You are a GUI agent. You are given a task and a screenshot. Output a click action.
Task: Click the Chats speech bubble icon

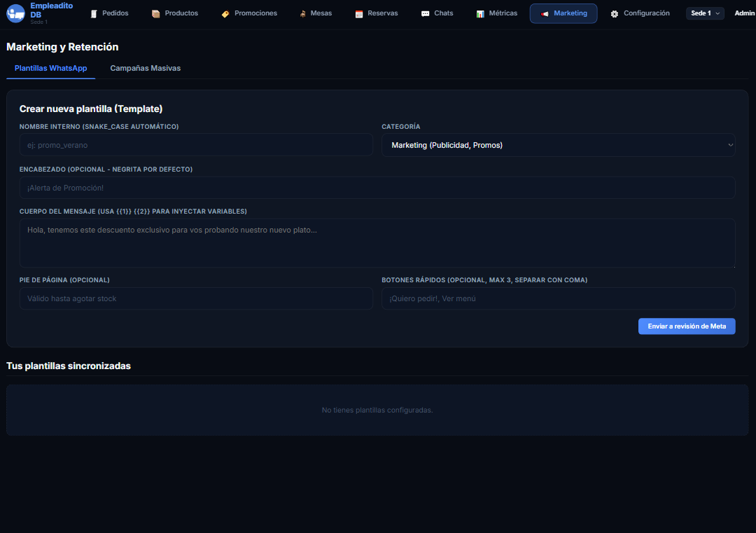click(426, 14)
